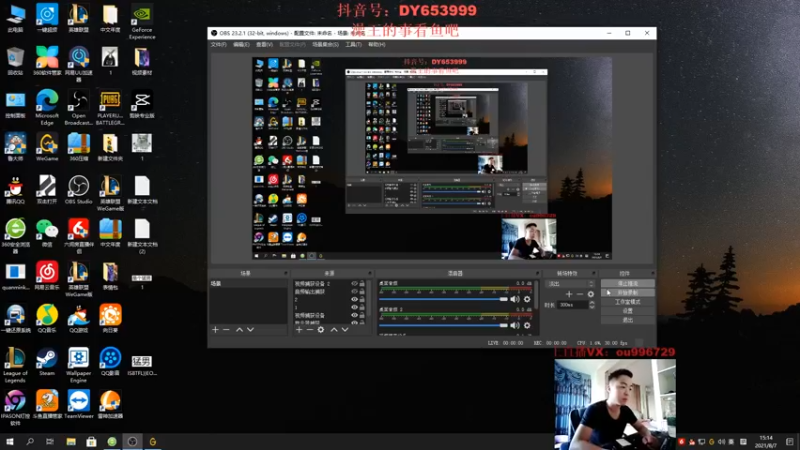Open the Steam desktop shortcut
The width and height of the screenshot is (800, 450).
click(47, 361)
